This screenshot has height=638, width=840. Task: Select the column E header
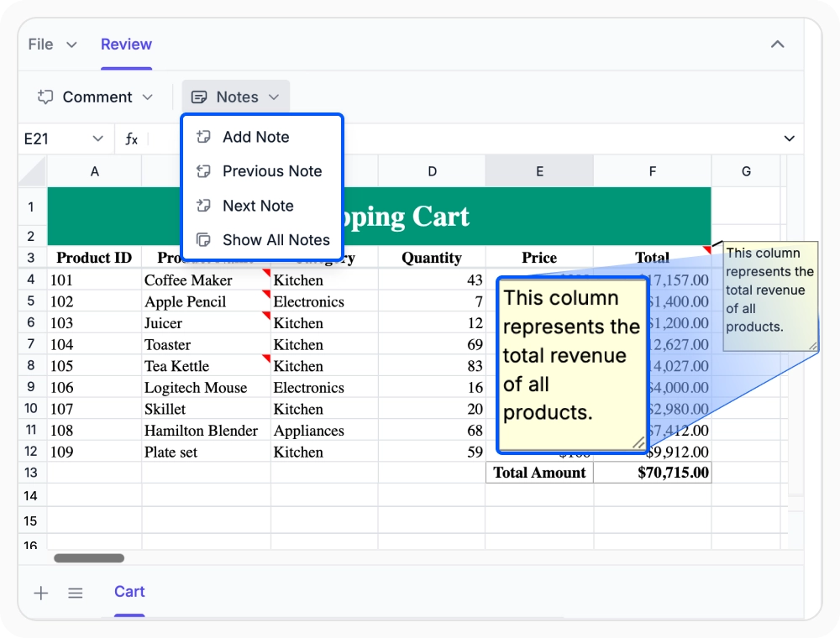(x=539, y=171)
